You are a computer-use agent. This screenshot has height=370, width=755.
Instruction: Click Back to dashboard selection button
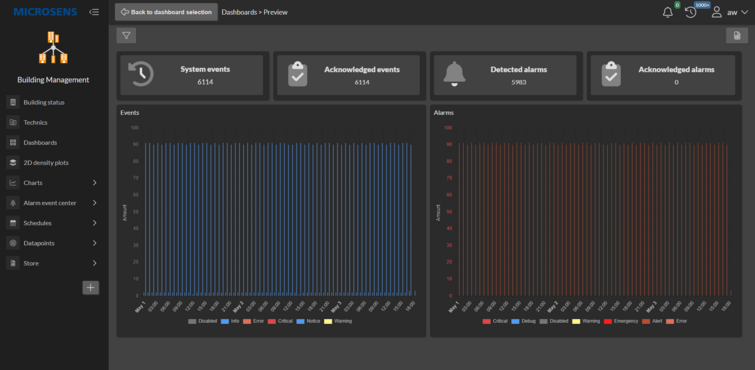166,12
